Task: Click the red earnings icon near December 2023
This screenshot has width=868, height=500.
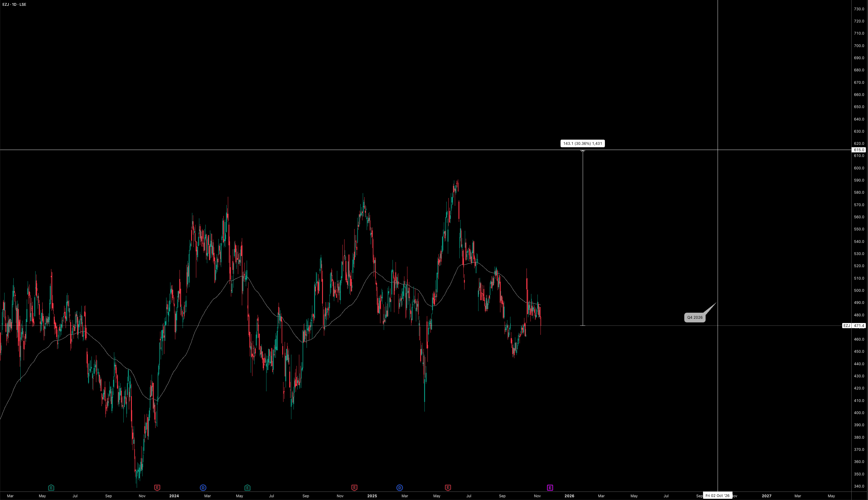Action: [x=157, y=487]
